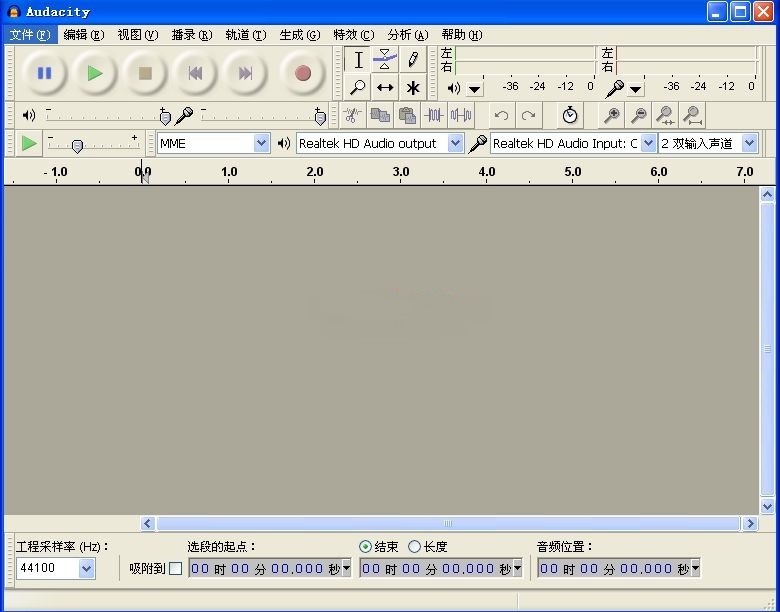Click the small green Play-at-speed button
The width and height of the screenshot is (780, 612).
(x=29, y=143)
